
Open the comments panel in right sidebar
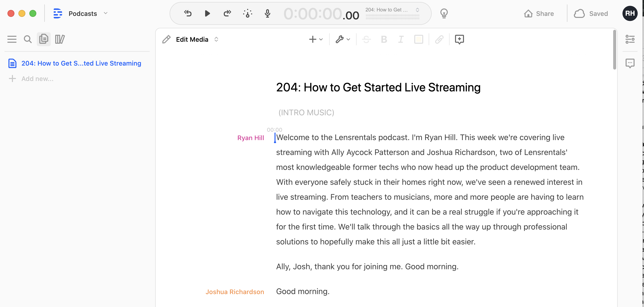pyautogui.click(x=630, y=63)
